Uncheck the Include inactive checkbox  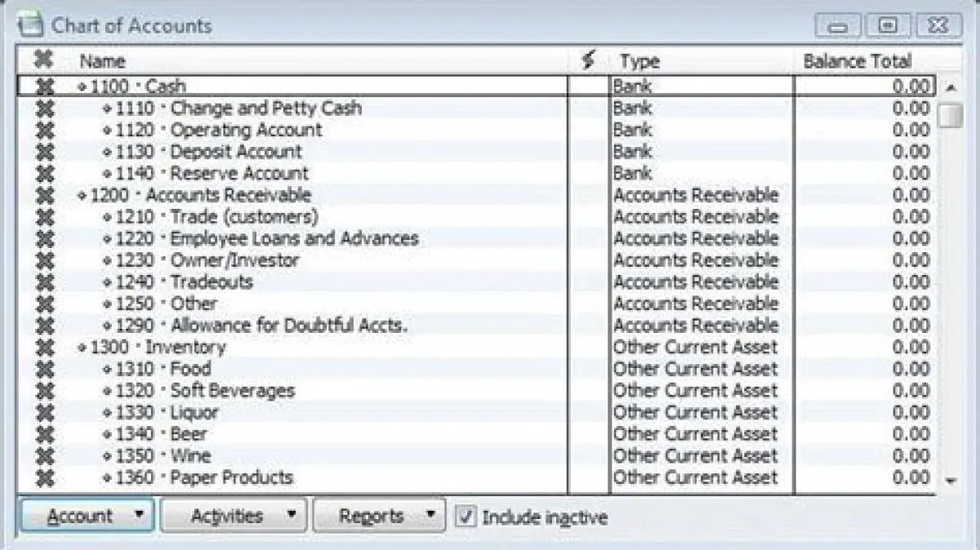pyautogui.click(x=465, y=517)
